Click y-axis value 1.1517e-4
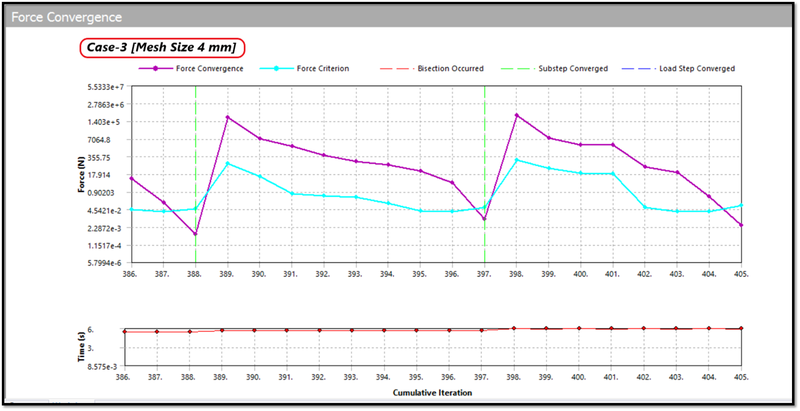Screen dimensions: 800x411 click(x=106, y=246)
